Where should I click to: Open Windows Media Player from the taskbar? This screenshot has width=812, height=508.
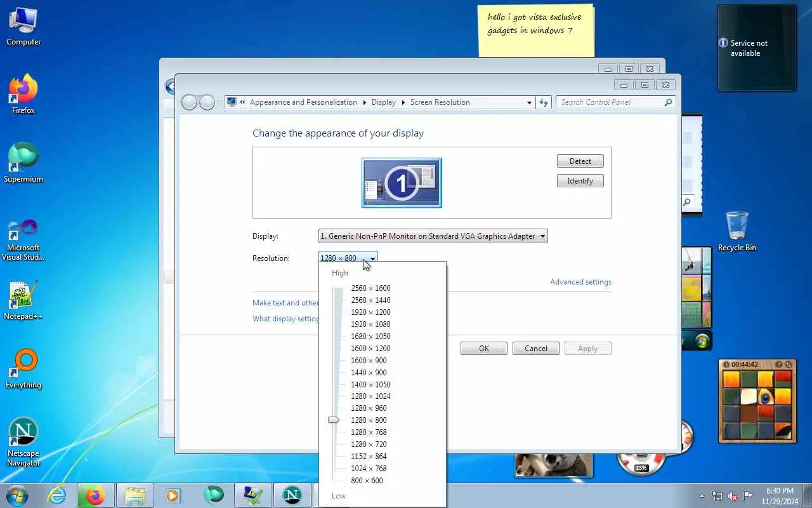coord(173,495)
